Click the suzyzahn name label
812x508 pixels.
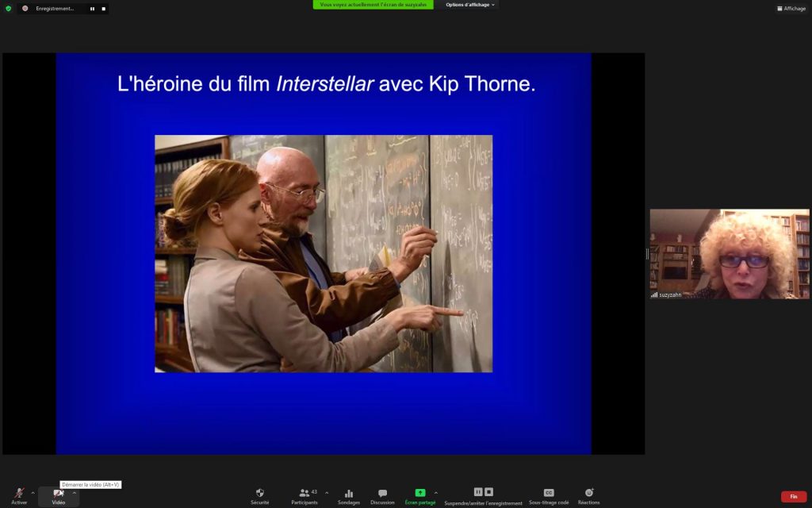click(670, 294)
